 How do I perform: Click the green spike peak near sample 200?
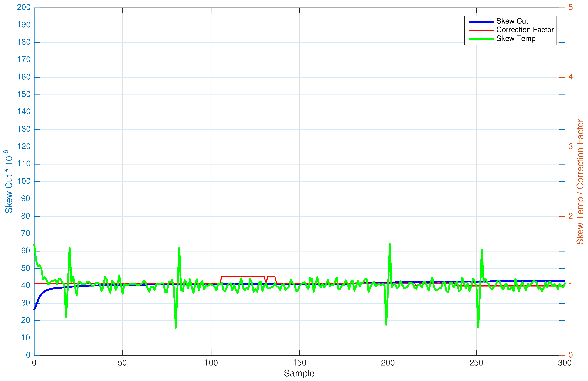[390, 244]
